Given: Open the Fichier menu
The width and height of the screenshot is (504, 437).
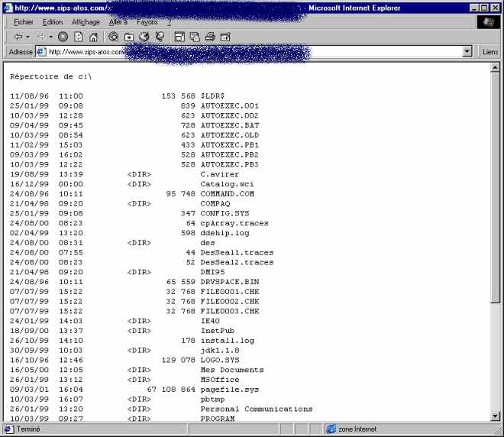Looking at the screenshot, I should [x=26, y=22].
